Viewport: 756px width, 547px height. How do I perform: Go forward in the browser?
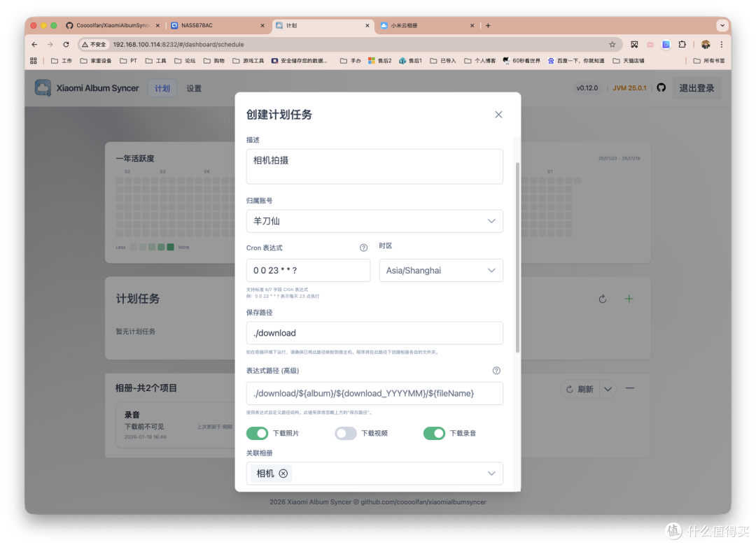50,44
